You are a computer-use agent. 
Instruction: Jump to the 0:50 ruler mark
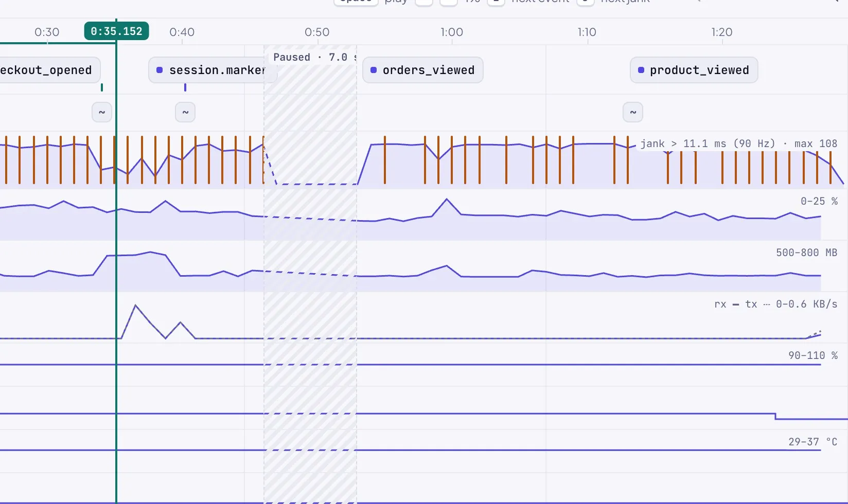(x=317, y=32)
